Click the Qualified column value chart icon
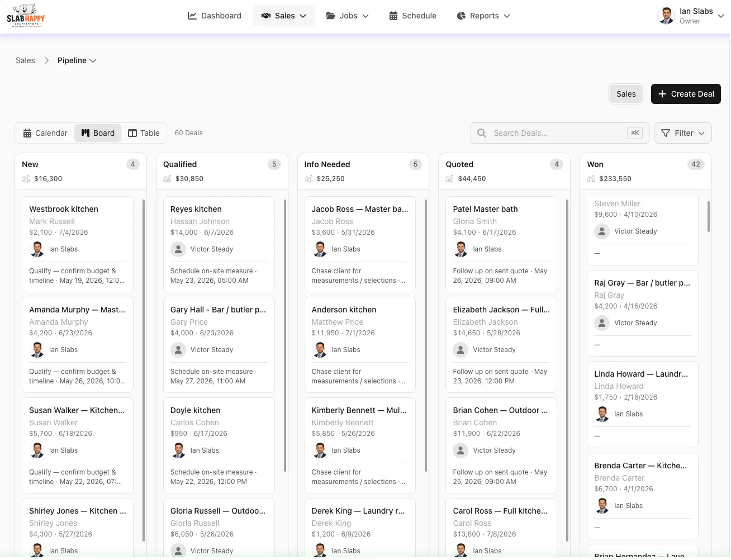Viewport: 731px width, 560px height. point(167,179)
